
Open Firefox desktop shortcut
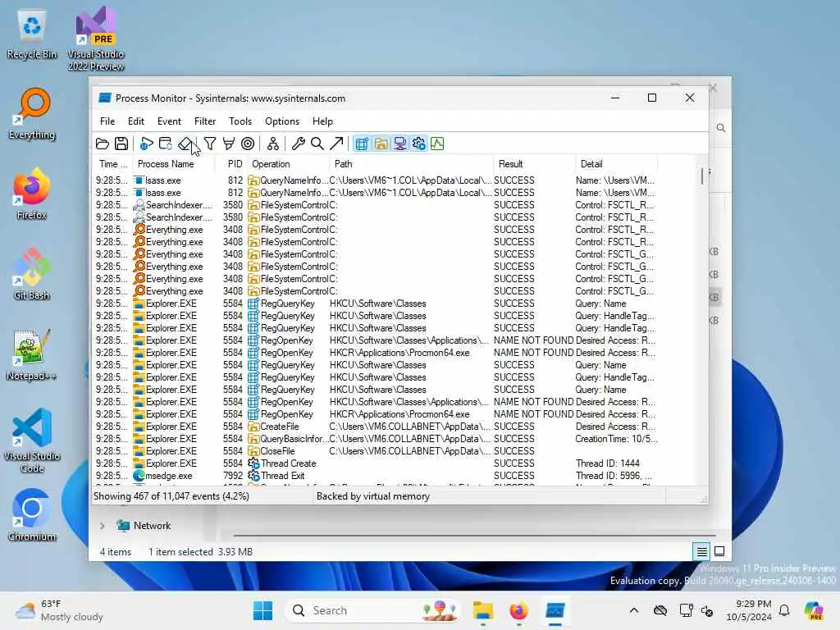pyautogui.click(x=32, y=194)
